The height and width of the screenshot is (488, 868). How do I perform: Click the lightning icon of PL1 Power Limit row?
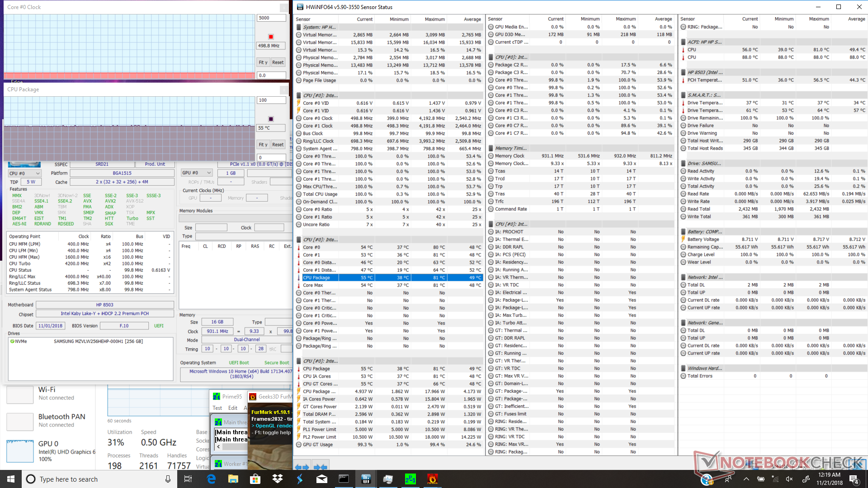click(x=298, y=429)
